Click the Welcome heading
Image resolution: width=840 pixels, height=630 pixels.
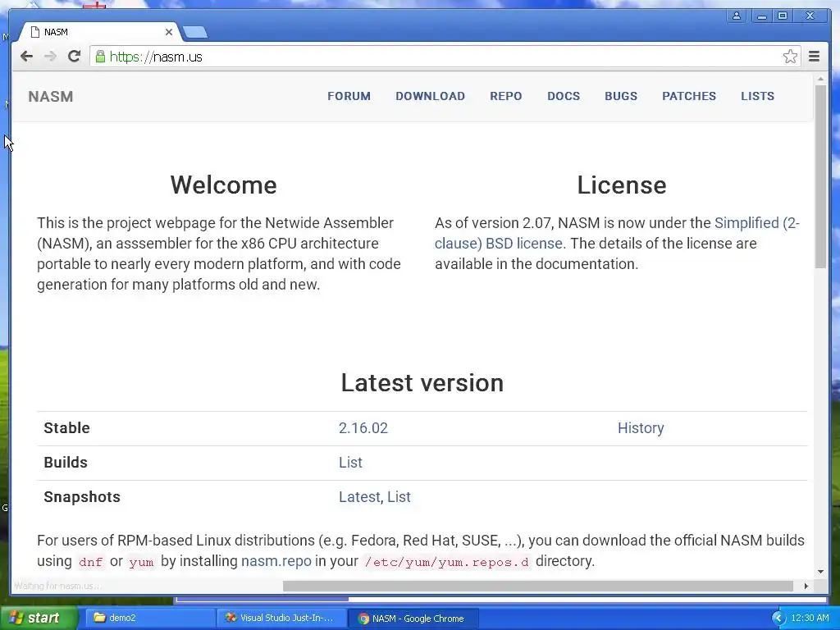coord(223,185)
